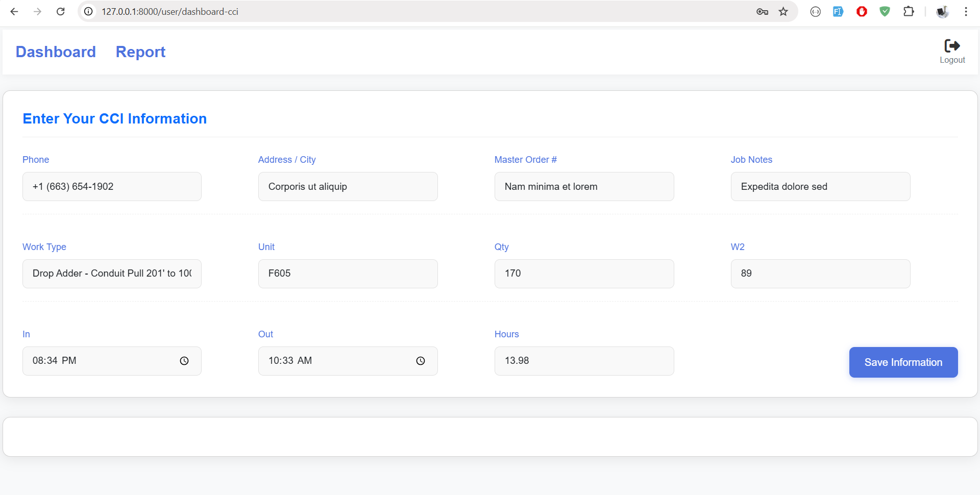The height and width of the screenshot is (495, 980).
Task: Open the Chrome three-dot menu
Action: [x=966, y=11]
